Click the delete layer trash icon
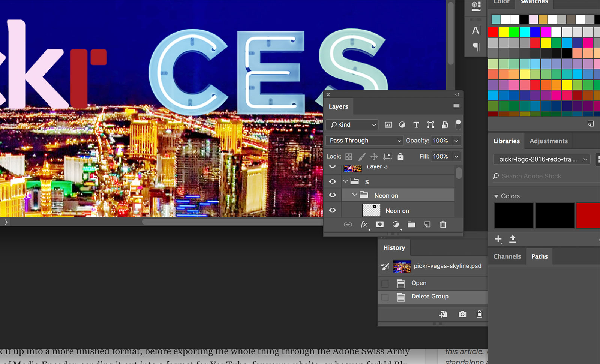 (443, 225)
